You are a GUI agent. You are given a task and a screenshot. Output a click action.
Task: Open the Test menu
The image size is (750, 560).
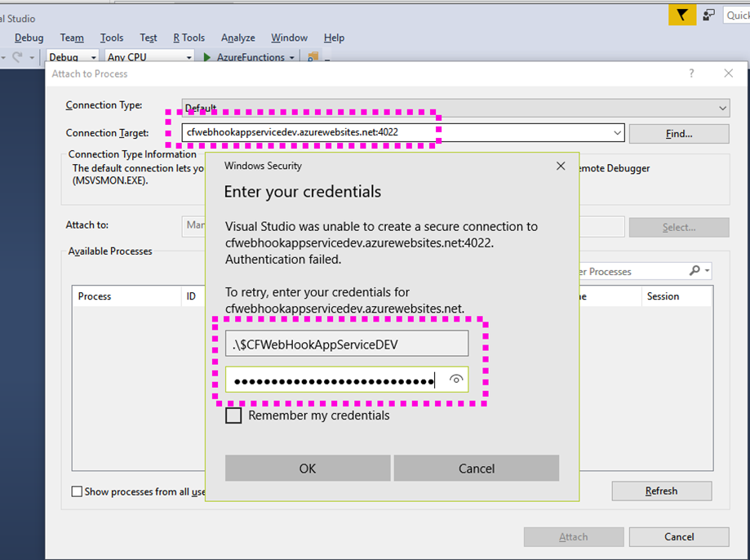click(x=149, y=38)
